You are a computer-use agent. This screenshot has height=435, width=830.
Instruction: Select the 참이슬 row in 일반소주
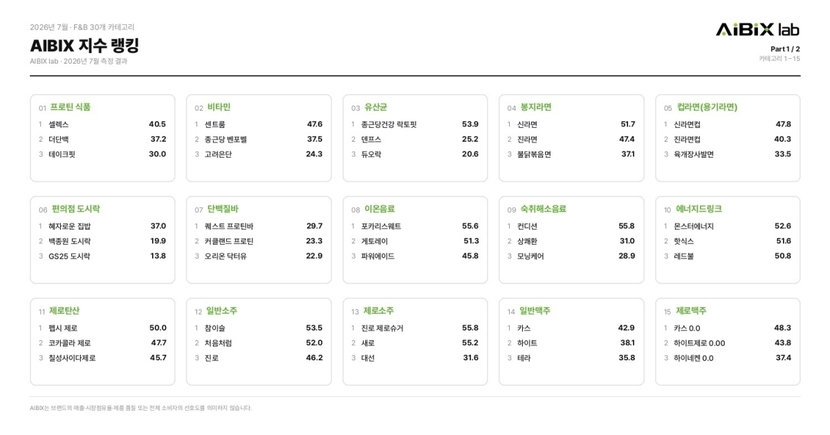coord(258,328)
